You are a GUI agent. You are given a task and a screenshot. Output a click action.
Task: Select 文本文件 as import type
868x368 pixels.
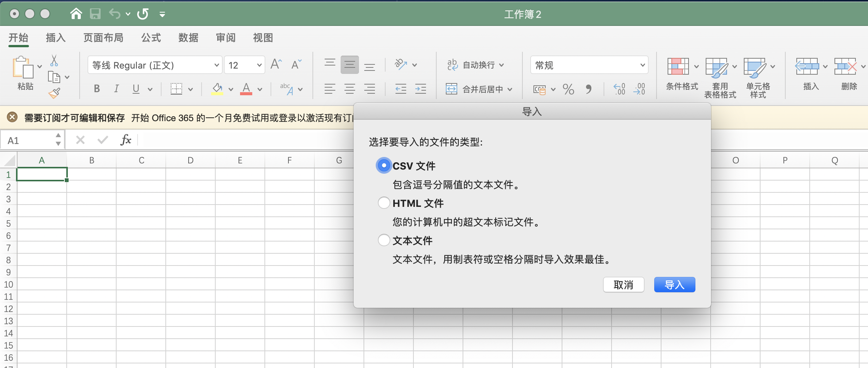pos(383,240)
